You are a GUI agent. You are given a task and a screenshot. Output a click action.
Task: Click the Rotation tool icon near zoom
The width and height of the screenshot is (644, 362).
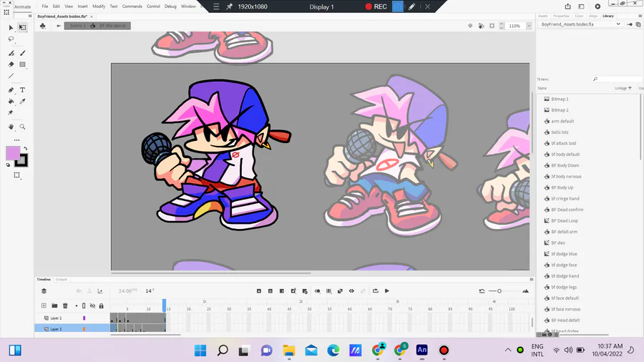(x=481, y=26)
